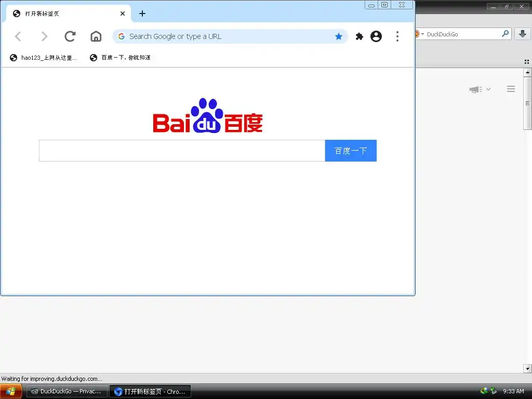The image size is (532, 399).
Task: Open the Chrome home page button
Action: (x=96, y=36)
